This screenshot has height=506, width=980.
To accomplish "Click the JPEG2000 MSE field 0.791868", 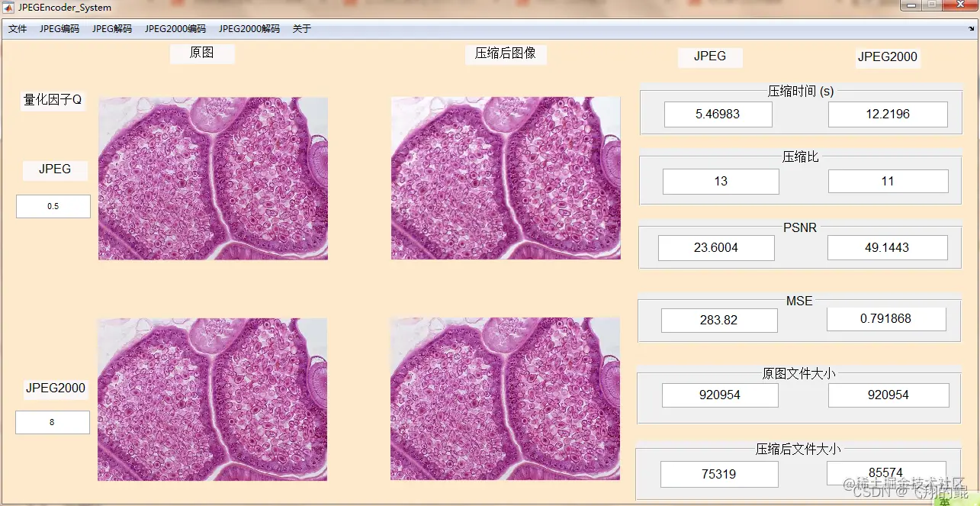I will click(886, 319).
